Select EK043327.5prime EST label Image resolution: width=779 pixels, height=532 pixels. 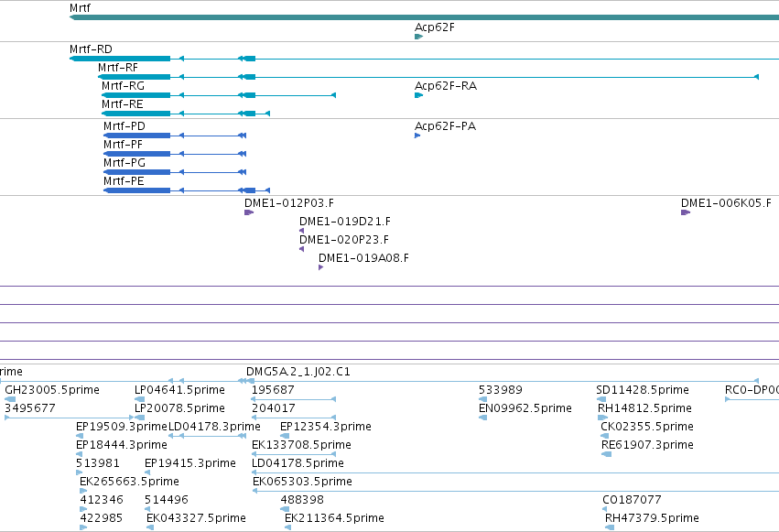click(x=196, y=518)
